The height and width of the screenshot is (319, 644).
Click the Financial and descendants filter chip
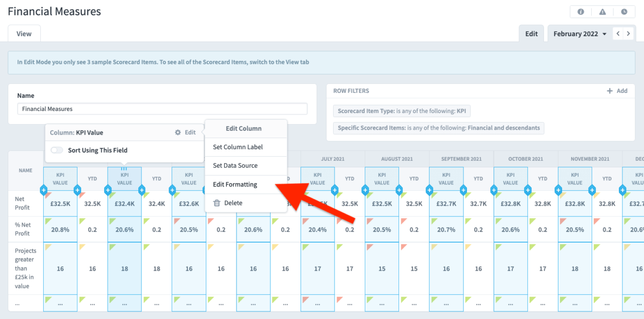[x=438, y=128]
